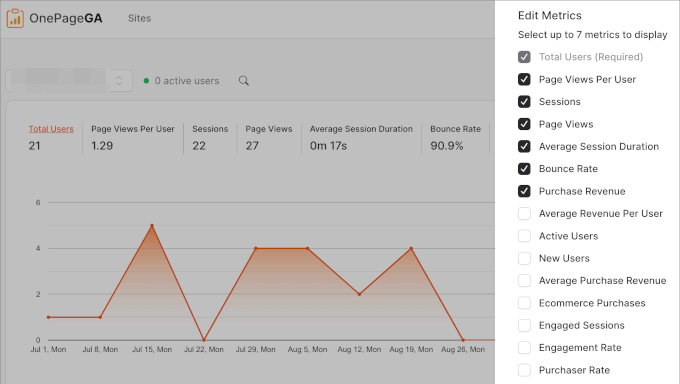This screenshot has width=680, height=384.
Task: Click the Jul 22 chart data point
Action: (x=204, y=340)
